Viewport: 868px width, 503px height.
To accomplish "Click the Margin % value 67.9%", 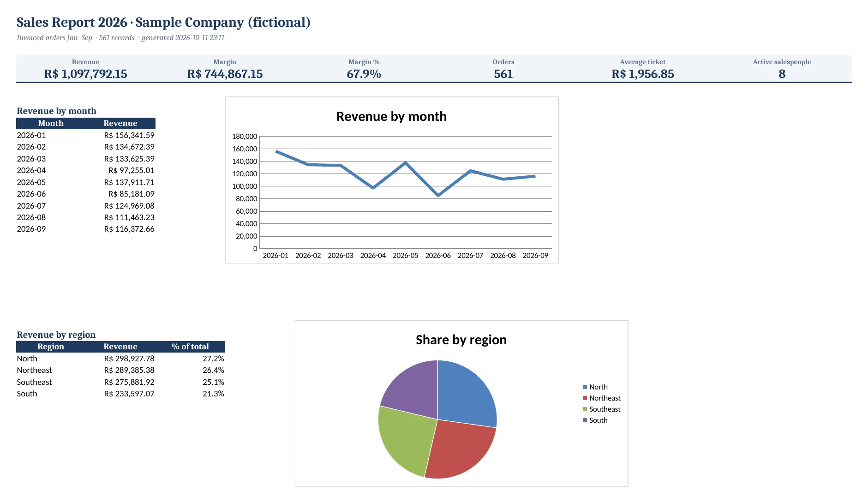I will coord(364,74).
